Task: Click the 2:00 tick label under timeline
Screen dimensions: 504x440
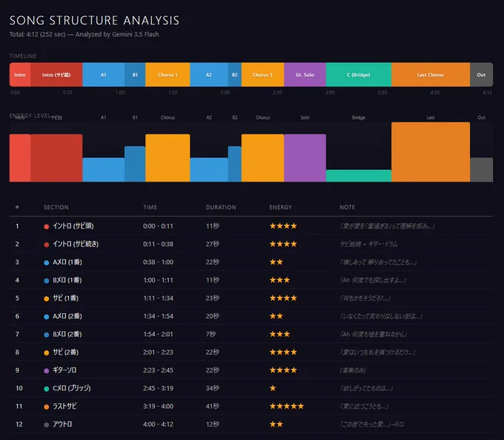Action: point(225,92)
